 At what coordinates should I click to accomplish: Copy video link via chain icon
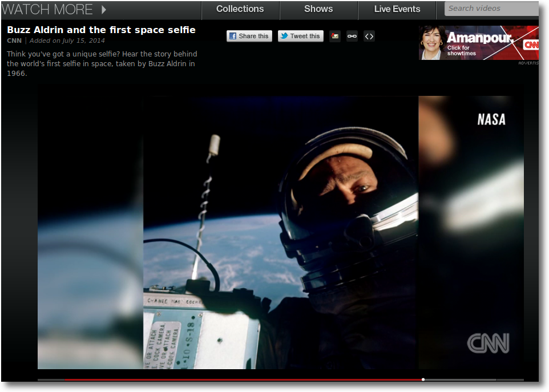(x=352, y=36)
